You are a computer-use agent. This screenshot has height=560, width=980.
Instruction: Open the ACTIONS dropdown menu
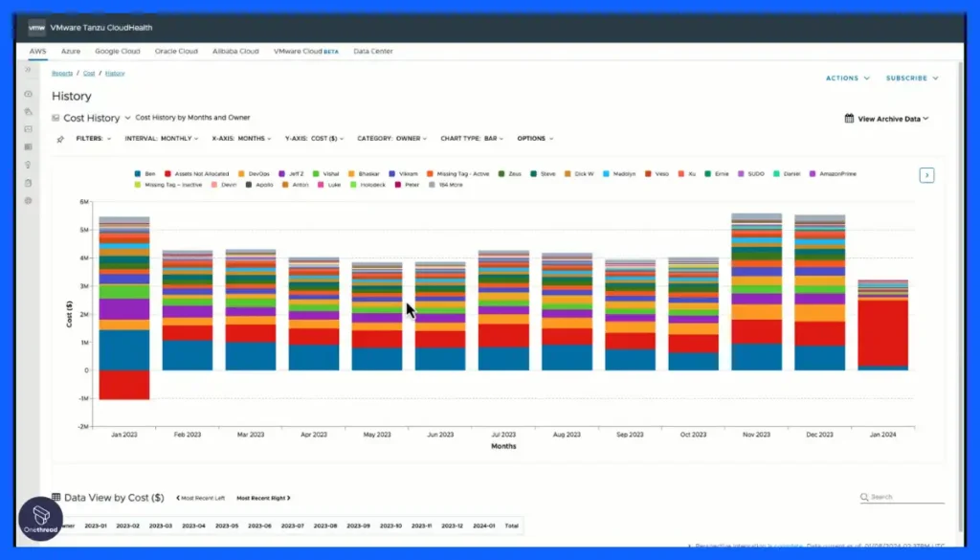tap(848, 78)
